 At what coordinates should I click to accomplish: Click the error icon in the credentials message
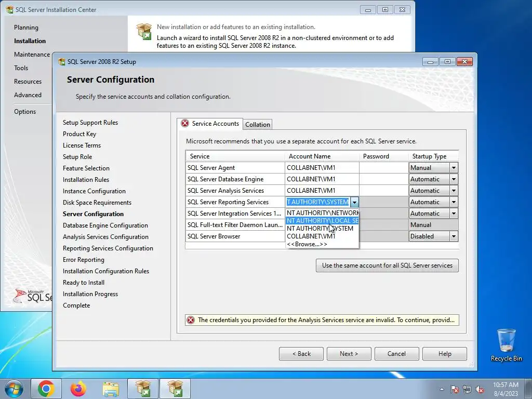tap(191, 320)
